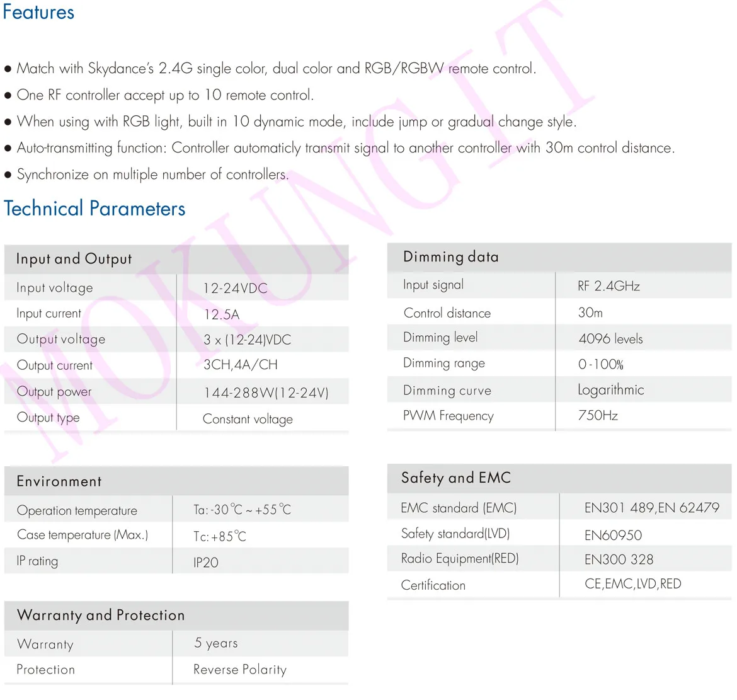Select the "750Hz" PWM frequency value
Image resolution: width=737 pixels, height=700 pixels.
pyautogui.click(x=598, y=416)
